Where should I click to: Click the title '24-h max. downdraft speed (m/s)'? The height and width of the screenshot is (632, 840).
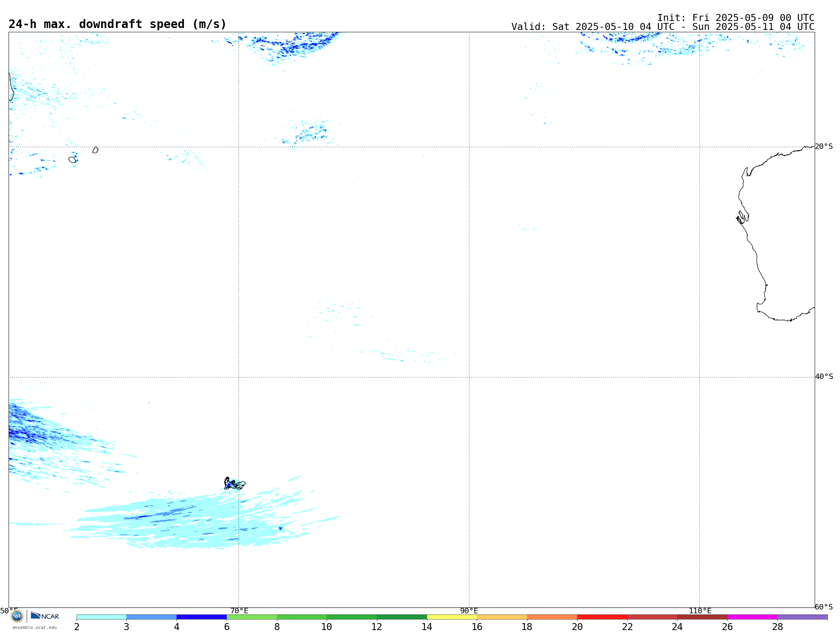pyautogui.click(x=117, y=24)
